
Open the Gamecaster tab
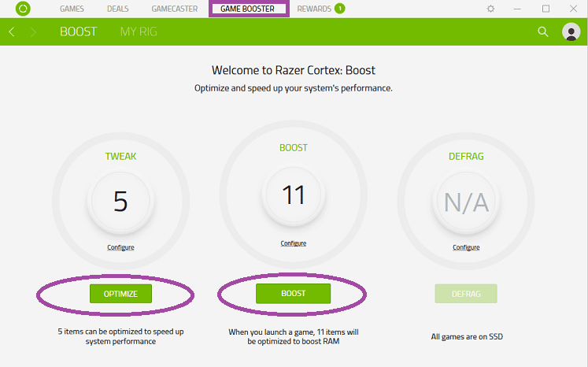pyautogui.click(x=175, y=9)
